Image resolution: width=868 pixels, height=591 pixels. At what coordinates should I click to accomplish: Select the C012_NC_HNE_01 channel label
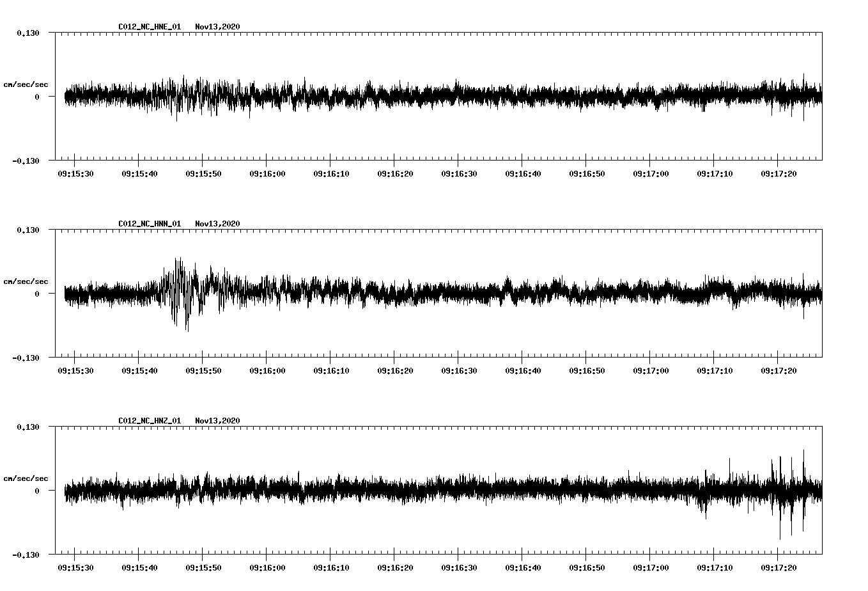click(148, 28)
